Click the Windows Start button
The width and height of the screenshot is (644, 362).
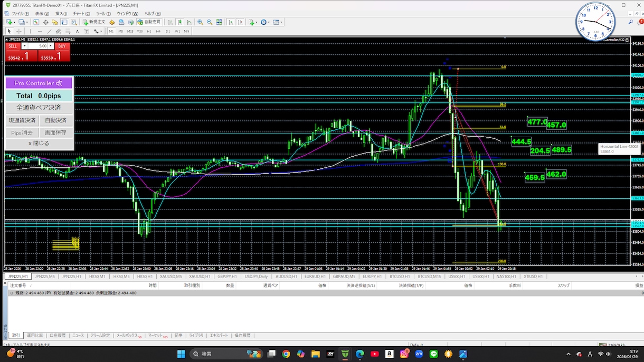[182, 354]
